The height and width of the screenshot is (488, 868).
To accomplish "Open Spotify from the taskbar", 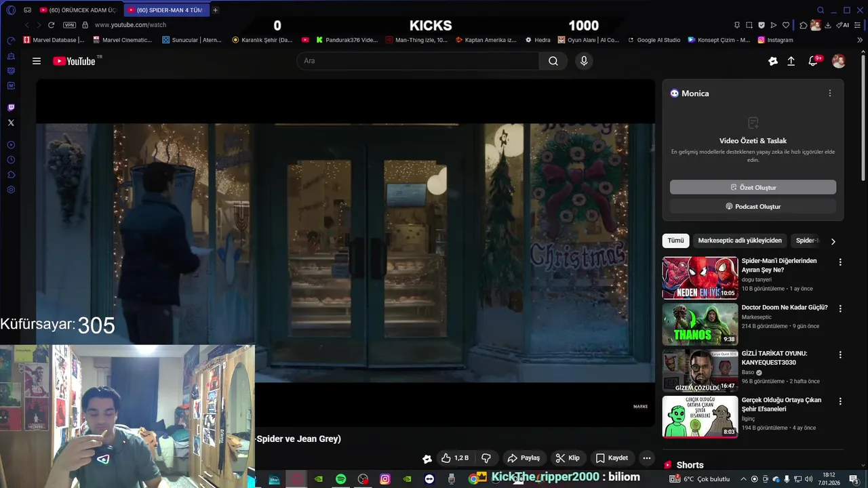I will coord(341,479).
